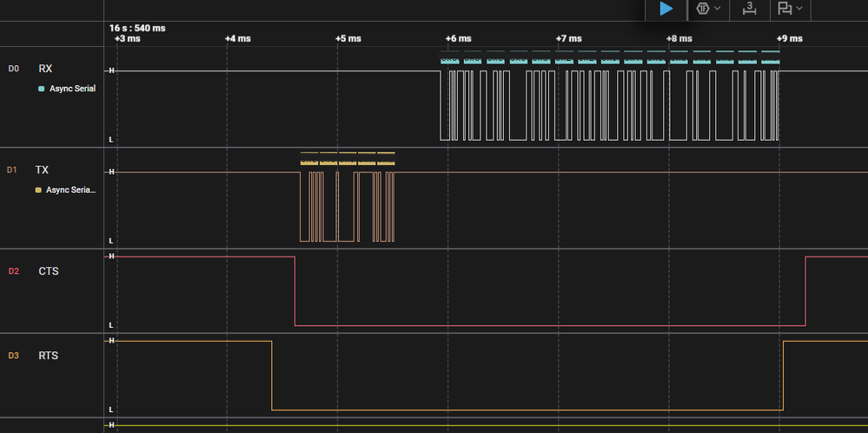Click the D3 channel index label
The image size is (868, 433).
13,356
